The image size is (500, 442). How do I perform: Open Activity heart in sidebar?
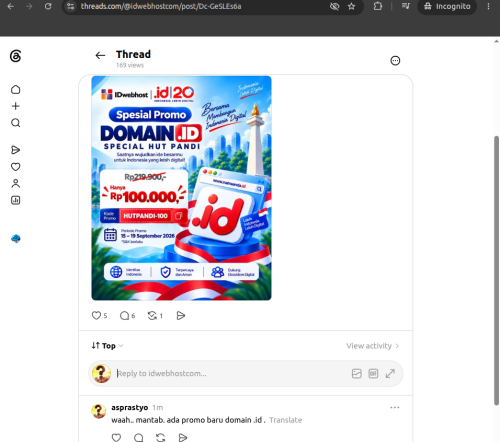(16, 167)
